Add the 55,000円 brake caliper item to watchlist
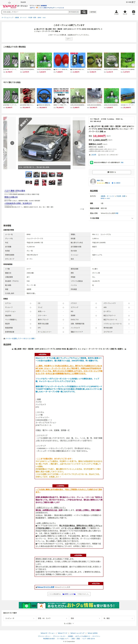Viewport: 138px width, 644px height. click(32, 101)
